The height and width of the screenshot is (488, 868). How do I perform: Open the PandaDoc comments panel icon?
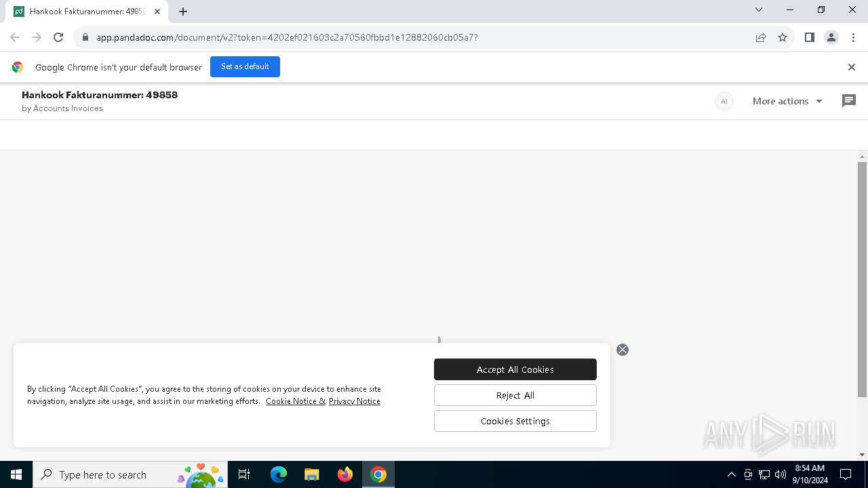pos(848,101)
